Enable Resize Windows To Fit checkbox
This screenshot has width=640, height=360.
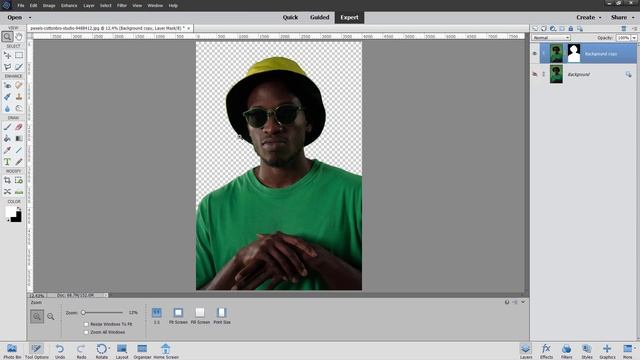(x=86, y=324)
